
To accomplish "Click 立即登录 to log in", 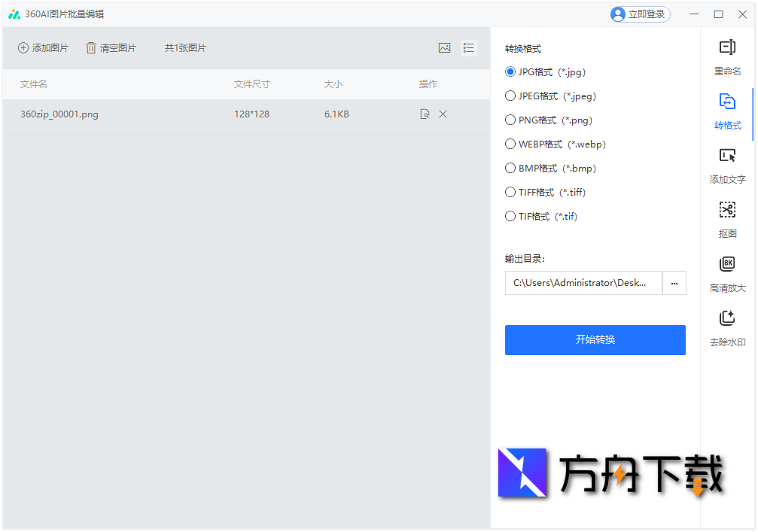I will [x=640, y=14].
